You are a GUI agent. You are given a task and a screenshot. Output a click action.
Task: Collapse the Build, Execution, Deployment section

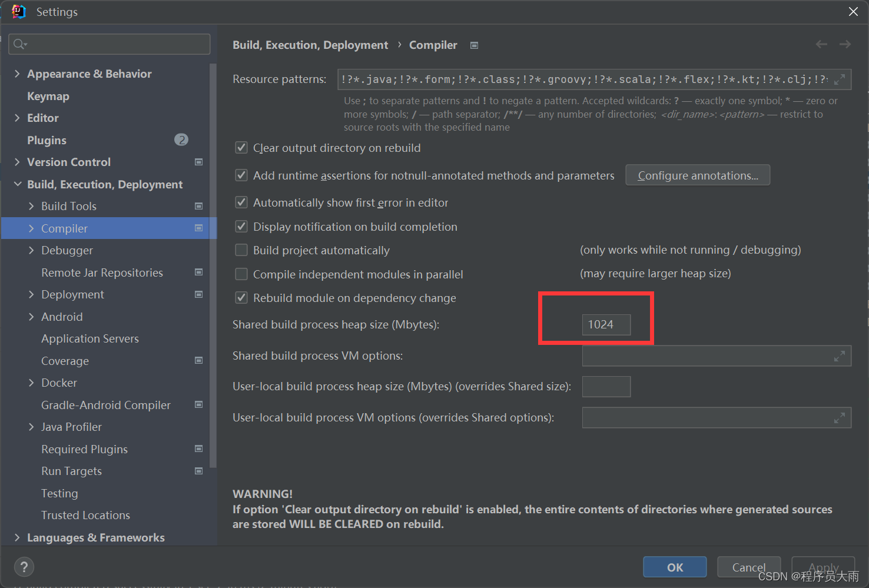click(x=17, y=184)
